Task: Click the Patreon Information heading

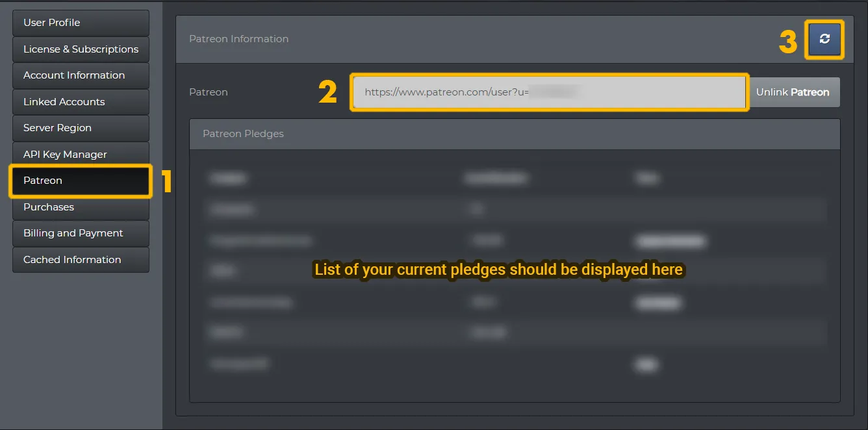Action: click(238, 39)
